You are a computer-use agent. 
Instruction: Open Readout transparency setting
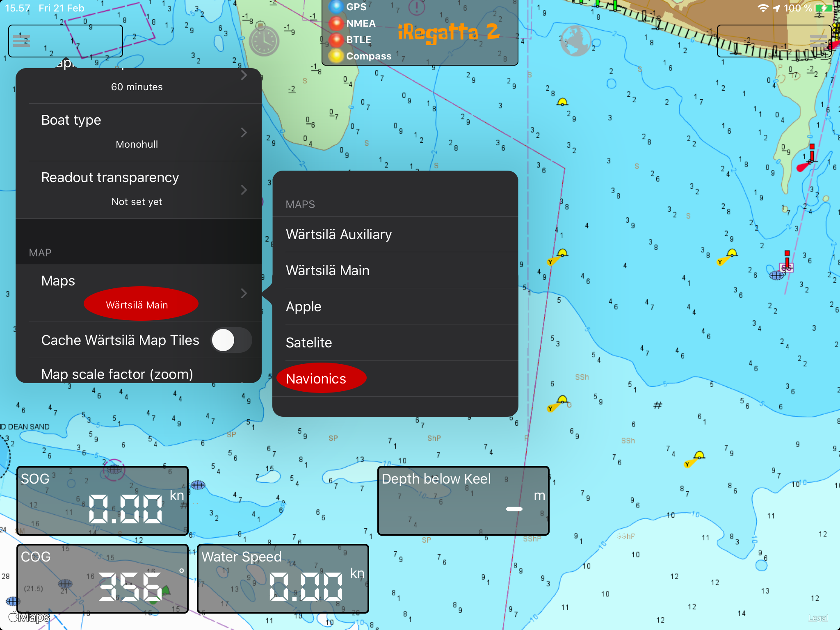pyautogui.click(x=139, y=189)
